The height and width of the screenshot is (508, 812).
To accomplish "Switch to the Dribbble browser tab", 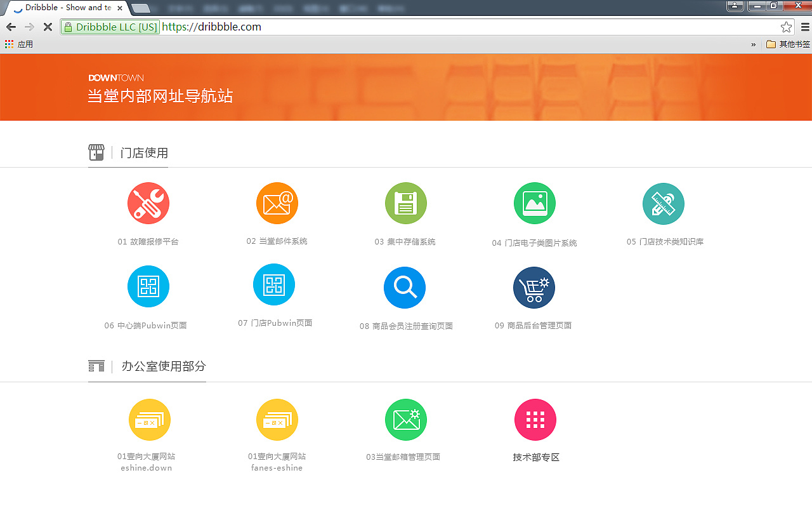I will pos(63,8).
